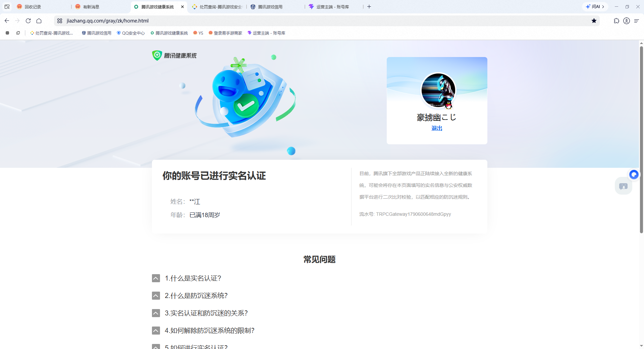Open the 登录易手游商家 bookmark

[x=225, y=33]
